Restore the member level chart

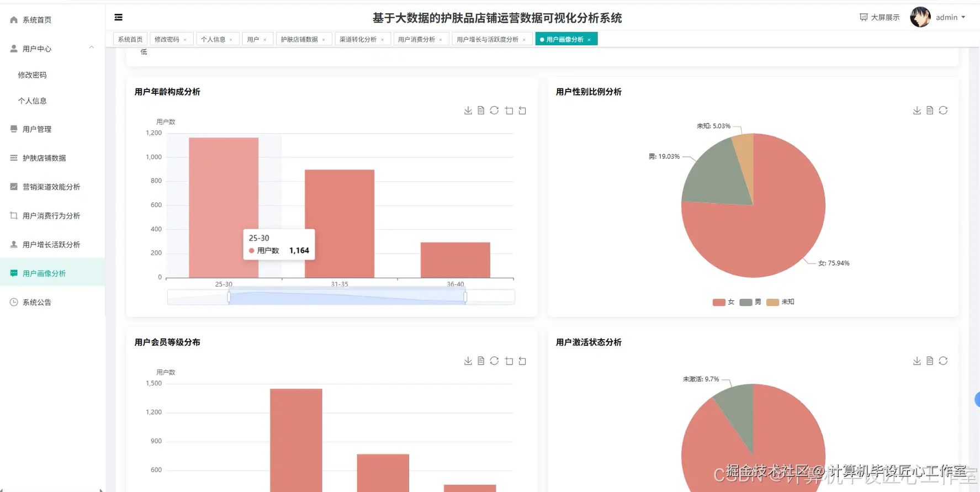[x=494, y=361]
